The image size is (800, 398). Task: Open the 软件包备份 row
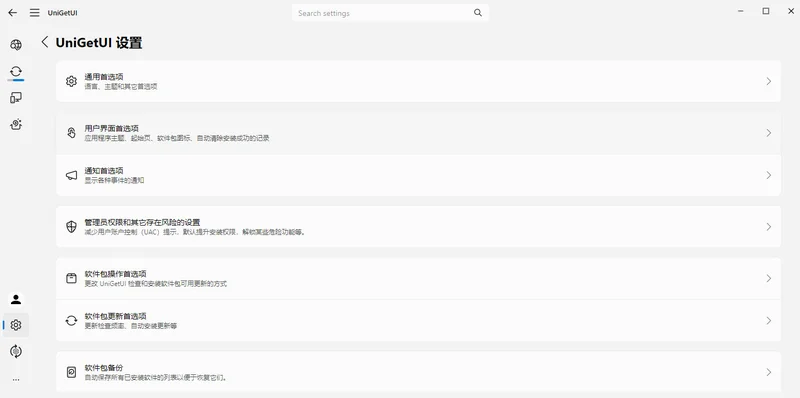tap(418, 372)
